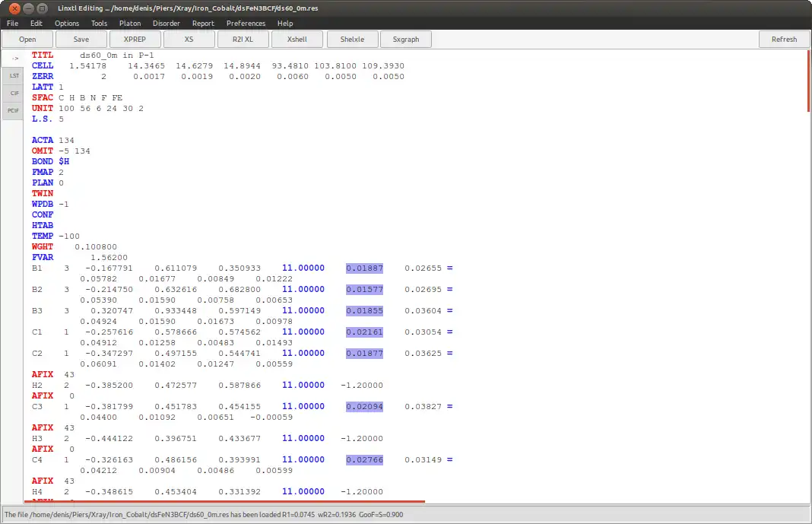Click the ACTA keyword
812x524 pixels.
(43, 141)
